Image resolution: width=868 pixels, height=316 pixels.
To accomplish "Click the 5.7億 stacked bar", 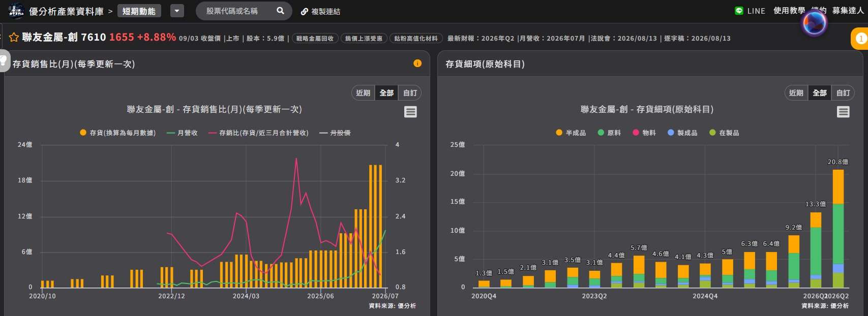I will click(x=639, y=272).
